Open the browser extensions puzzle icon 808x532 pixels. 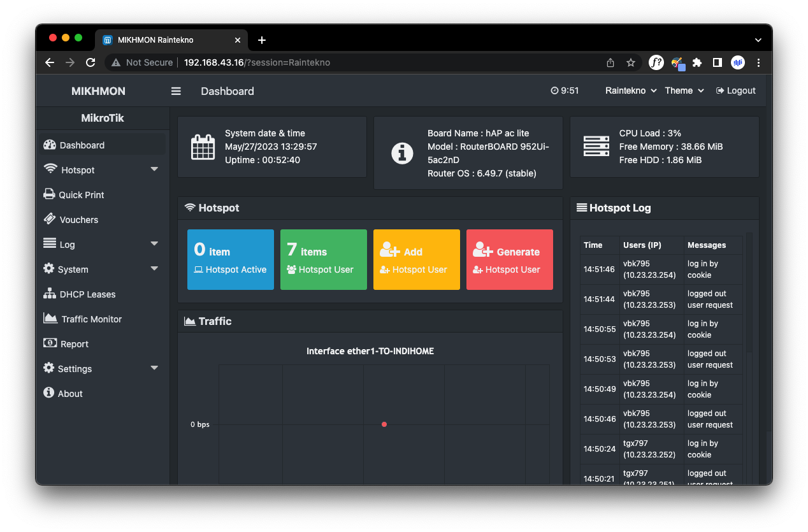(x=696, y=62)
